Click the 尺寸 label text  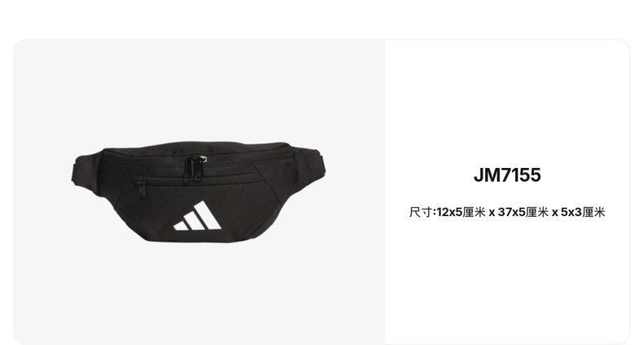coord(421,212)
